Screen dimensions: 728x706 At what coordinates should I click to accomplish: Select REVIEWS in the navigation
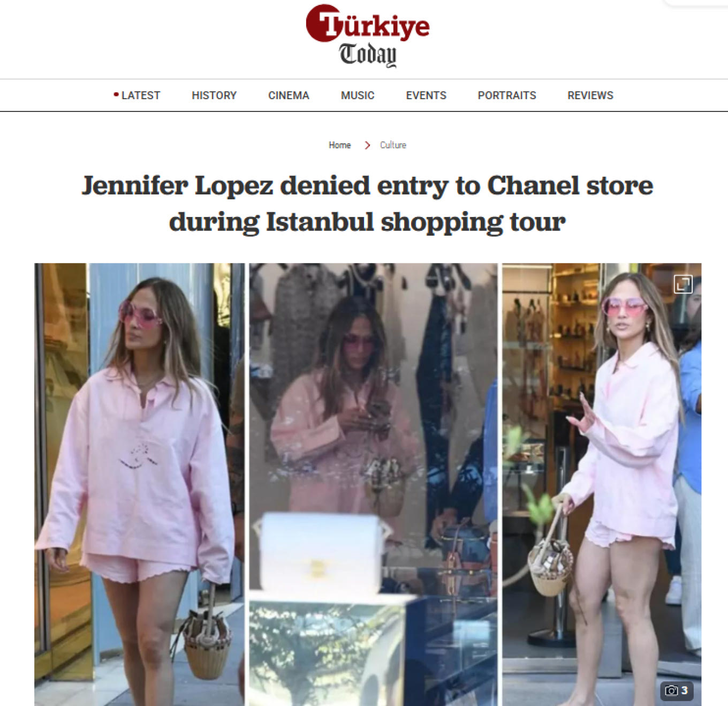pyautogui.click(x=590, y=95)
